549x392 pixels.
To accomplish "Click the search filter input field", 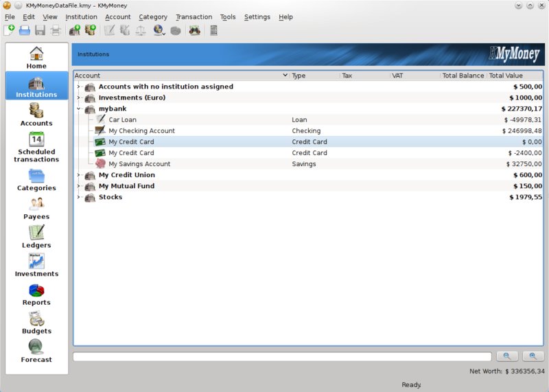I will click(x=282, y=356).
